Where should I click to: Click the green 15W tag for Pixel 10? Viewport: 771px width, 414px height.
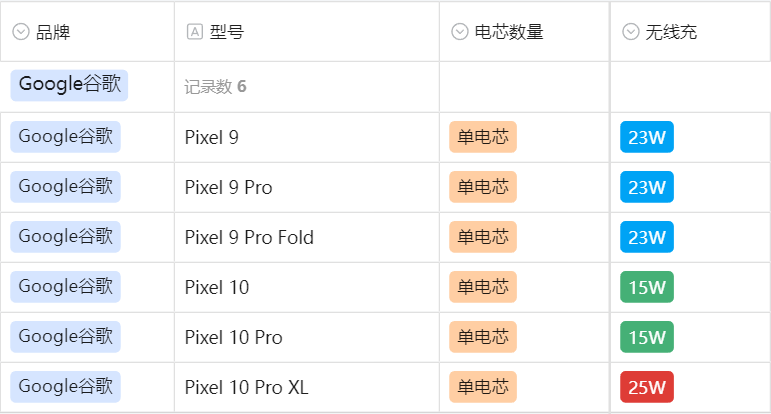click(x=646, y=287)
